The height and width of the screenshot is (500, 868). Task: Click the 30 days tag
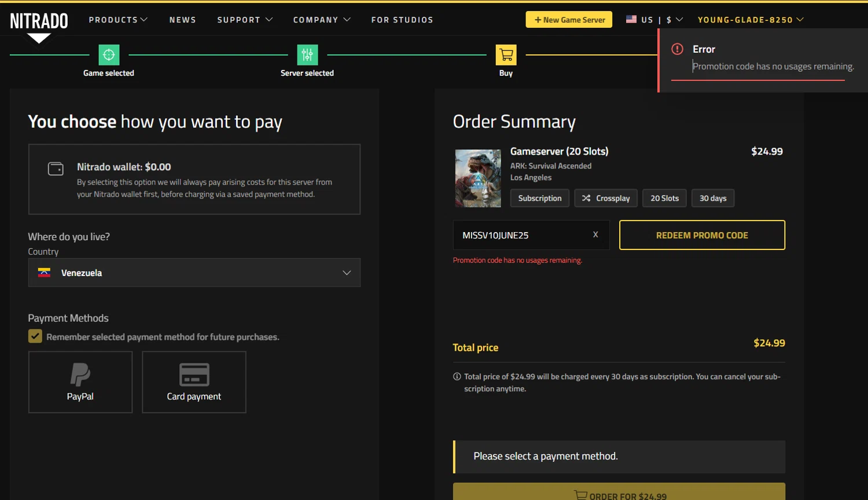713,198
